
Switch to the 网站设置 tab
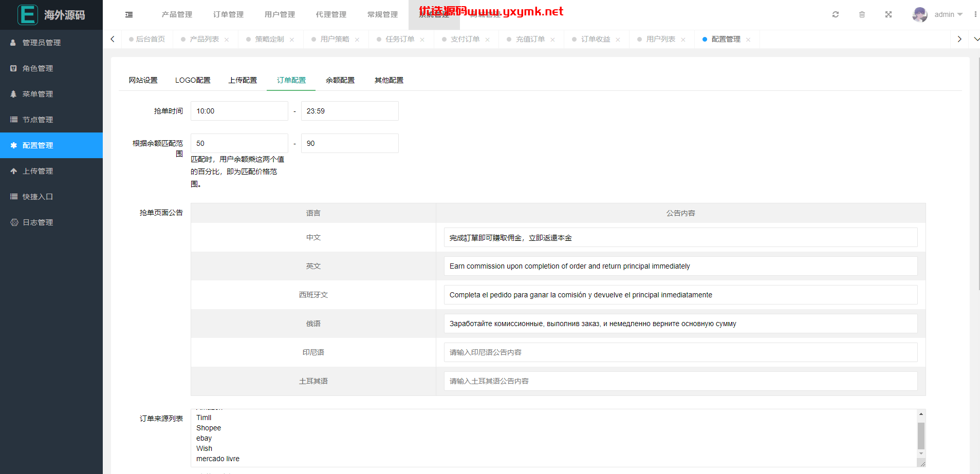[143, 80]
